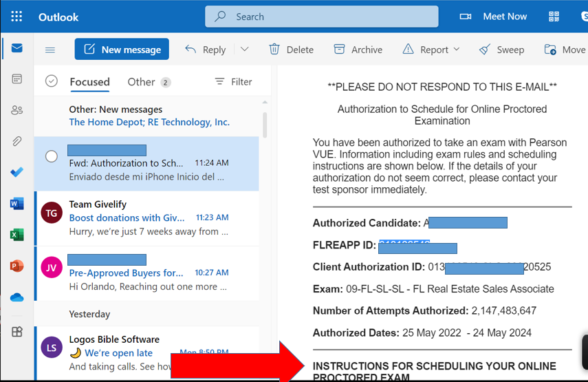Screen dimensions: 588x382
Task: Open the Filter menu
Action: click(x=233, y=82)
